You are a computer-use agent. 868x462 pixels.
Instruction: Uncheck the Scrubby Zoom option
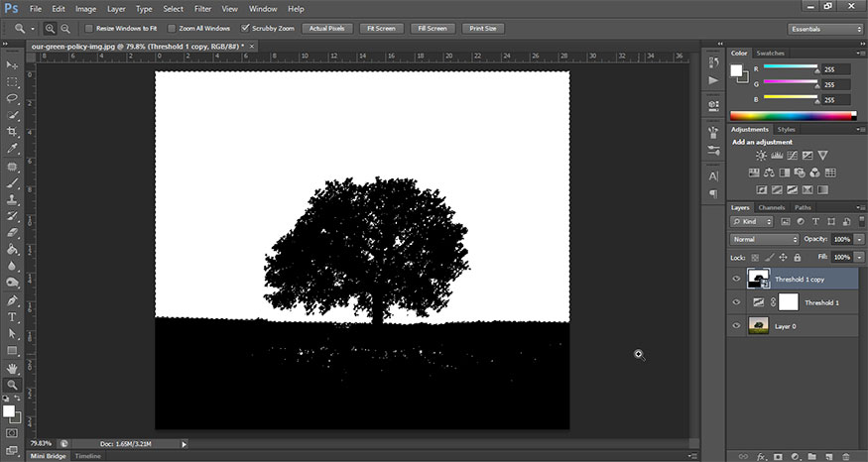[x=246, y=29]
